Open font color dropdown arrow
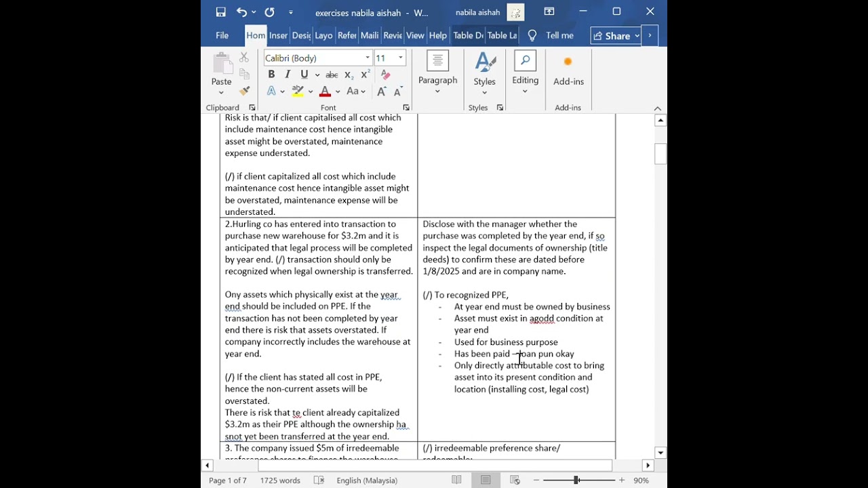868x488 pixels. (x=338, y=91)
